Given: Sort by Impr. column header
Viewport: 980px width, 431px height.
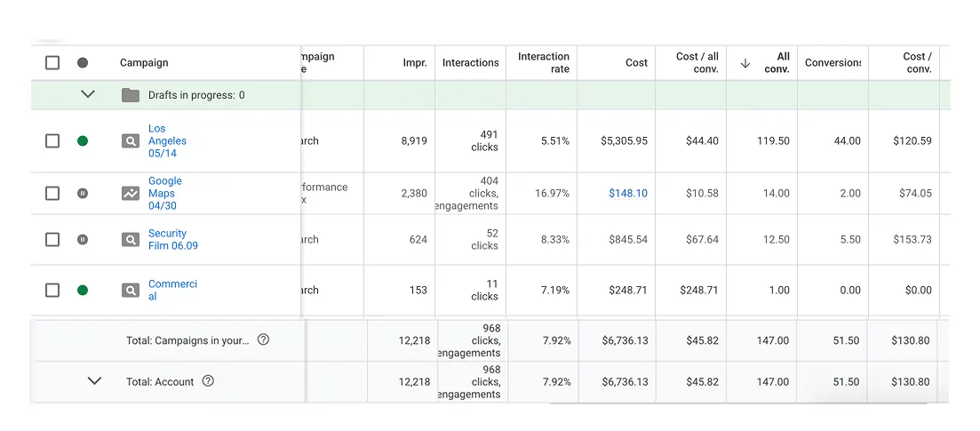Looking at the screenshot, I should pos(415,62).
